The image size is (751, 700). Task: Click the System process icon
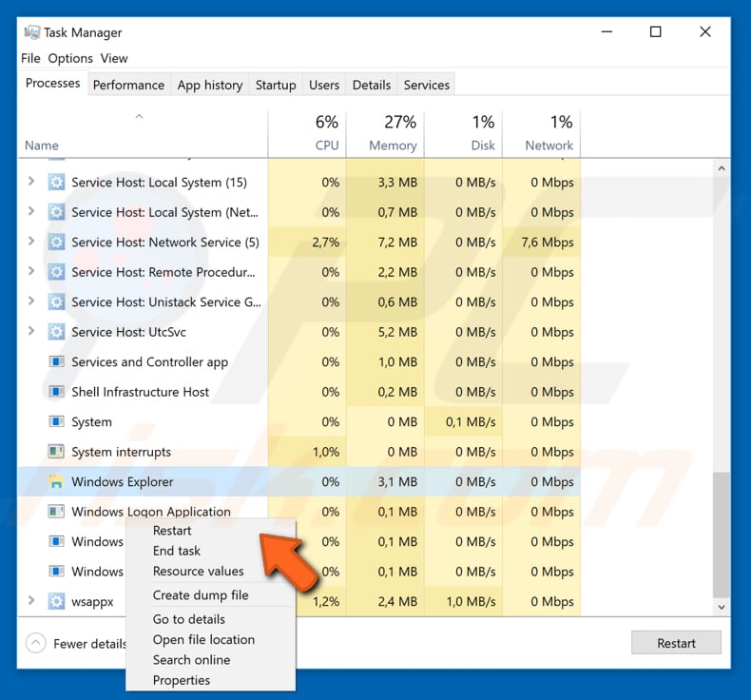pos(56,421)
